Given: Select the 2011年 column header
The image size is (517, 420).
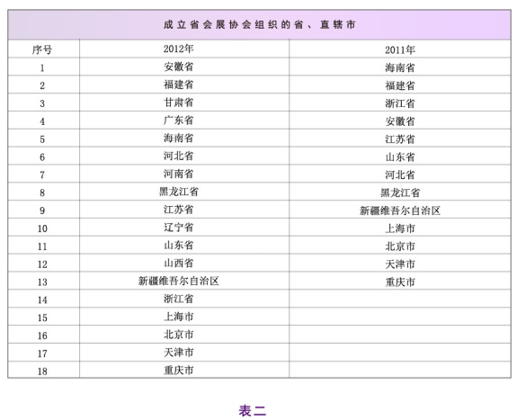Looking at the screenshot, I should (400, 49).
